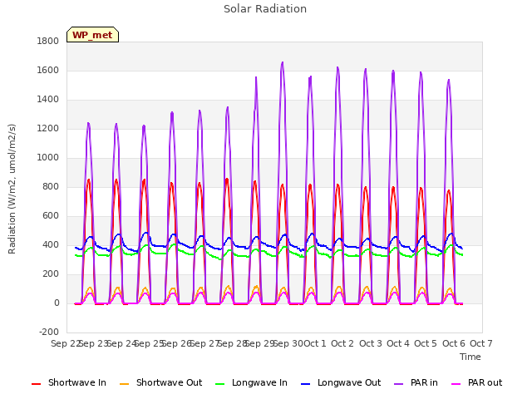Image resolution: width=532 pixels, height=399 pixels.
Task: Click the Oct 7 x-axis tick label
Action: 481,343
